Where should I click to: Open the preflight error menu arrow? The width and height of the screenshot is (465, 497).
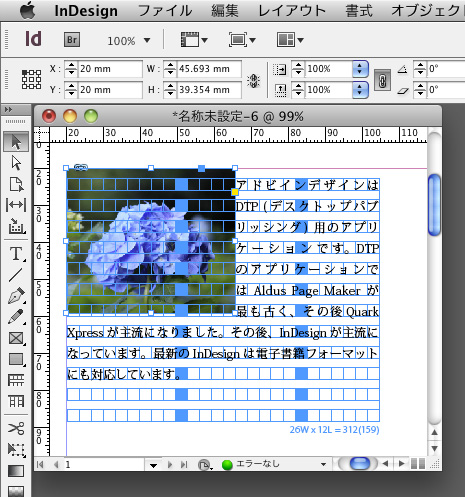pos(323,464)
